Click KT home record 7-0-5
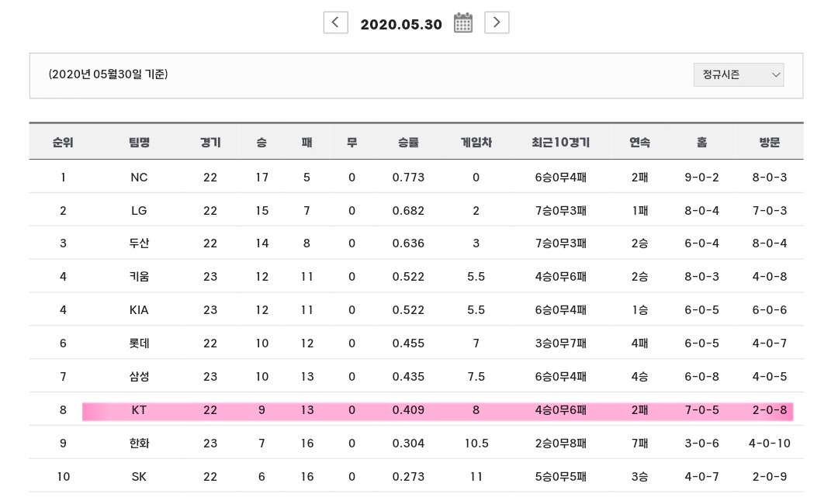 (x=701, y=410)
